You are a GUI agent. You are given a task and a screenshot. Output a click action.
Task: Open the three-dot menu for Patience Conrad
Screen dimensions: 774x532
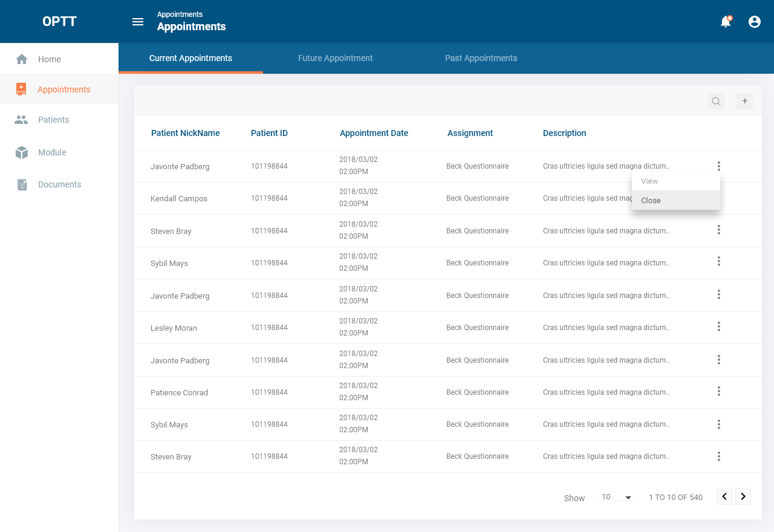pos(719,391)
